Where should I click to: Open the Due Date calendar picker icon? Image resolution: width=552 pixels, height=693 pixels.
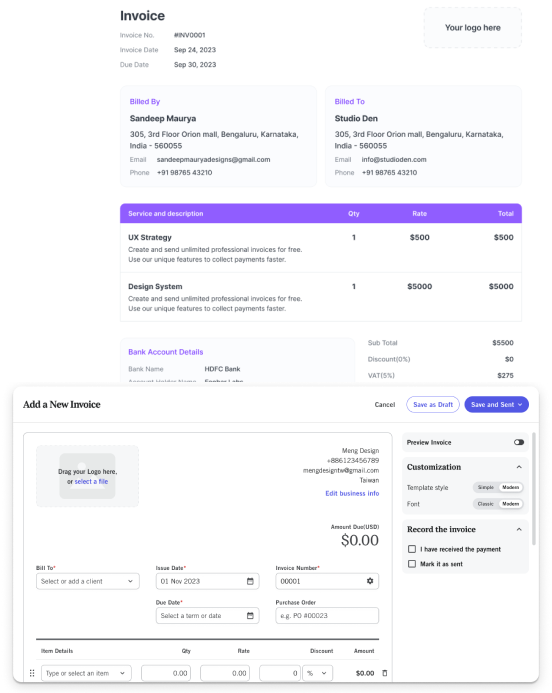(250, 616)
